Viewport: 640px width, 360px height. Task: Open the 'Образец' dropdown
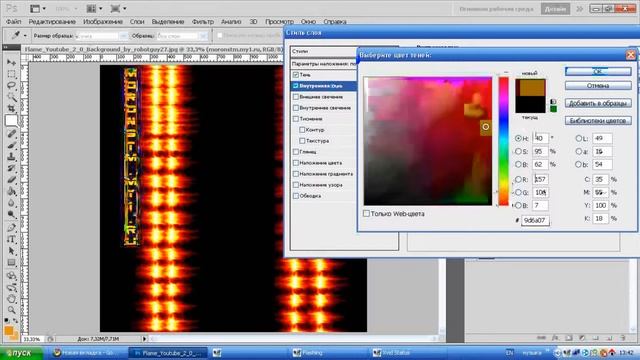(x=182, y=36)
